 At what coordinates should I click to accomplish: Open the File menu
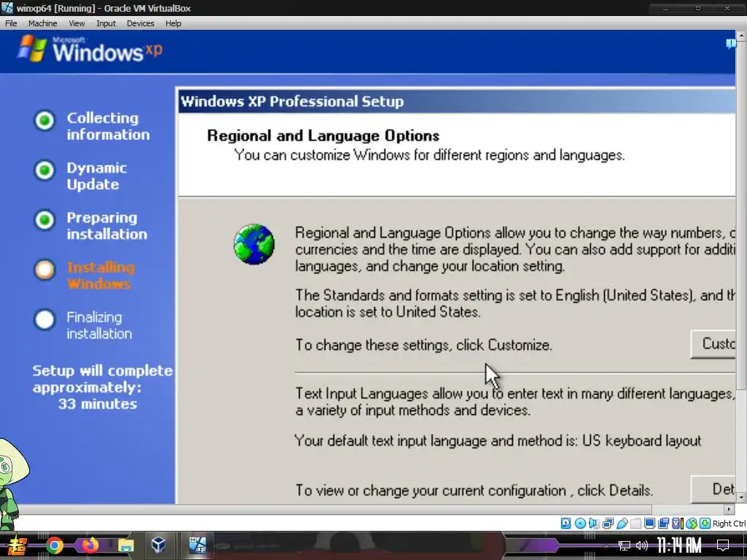[x=11, y=23]
